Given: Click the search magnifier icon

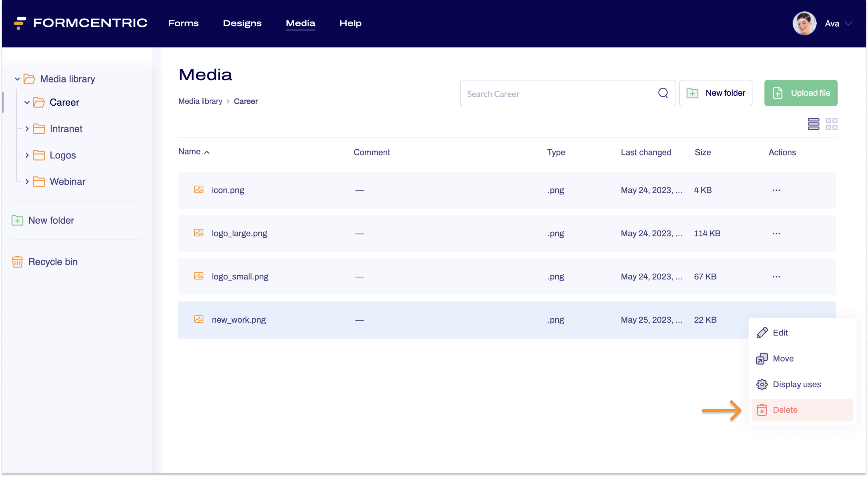Looking at the screenshot, I should pyautogui.click(x=663, y=93).
